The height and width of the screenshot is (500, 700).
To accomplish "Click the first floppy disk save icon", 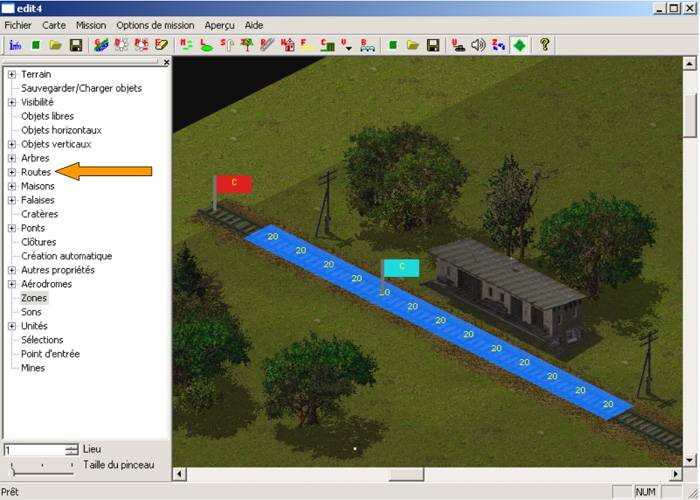I will pyautogui.click(x=75, y=45).
